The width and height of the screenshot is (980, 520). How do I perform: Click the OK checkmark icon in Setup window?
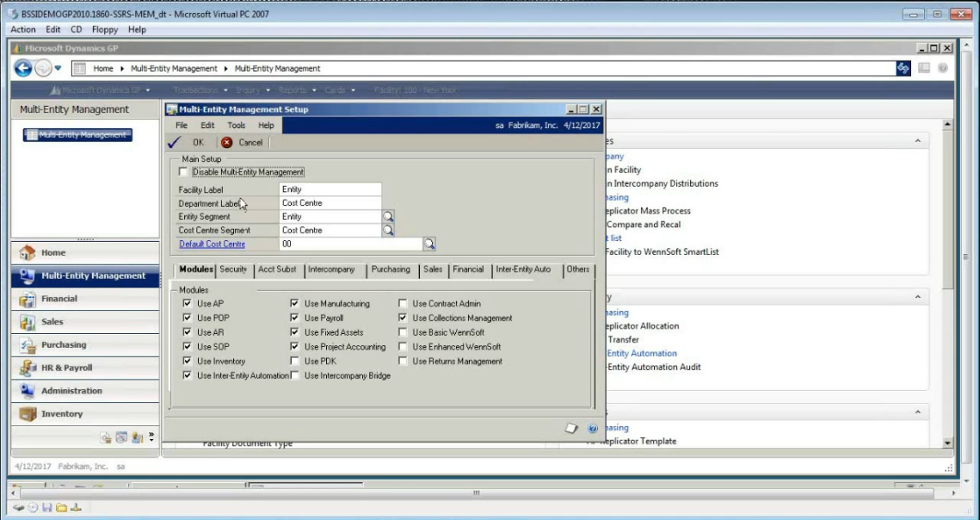(x=175, y=143)
